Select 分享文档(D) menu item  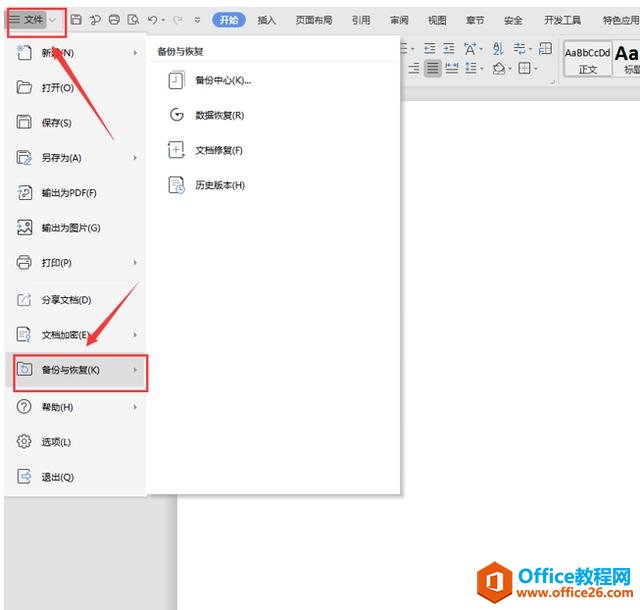[76, 300]
